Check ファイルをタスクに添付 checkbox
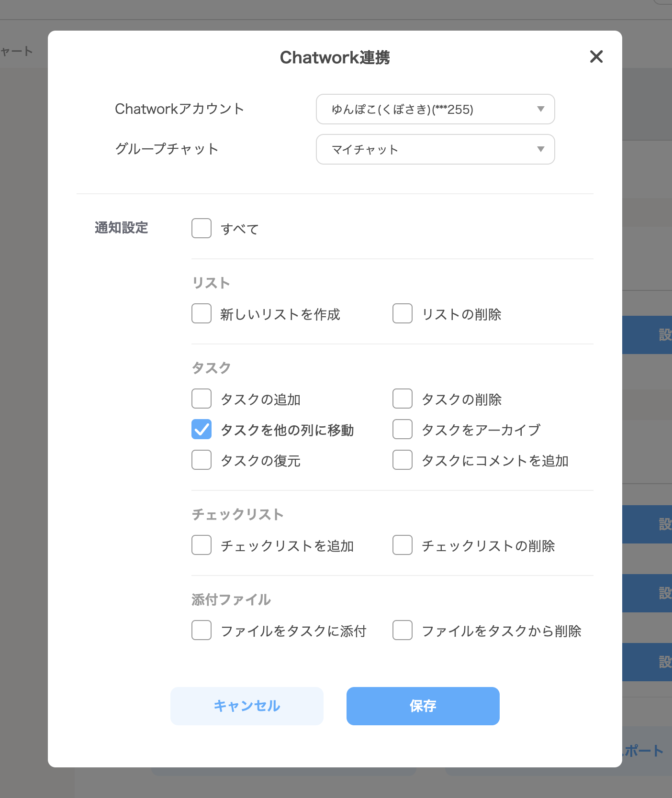This screenshot has width=672, height=798. 202,630
